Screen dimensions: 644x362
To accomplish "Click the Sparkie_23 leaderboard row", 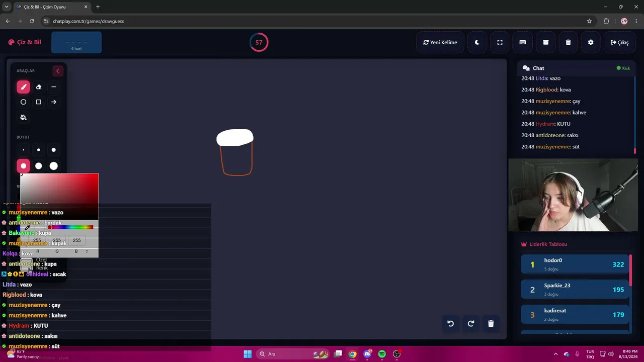I will tap(575, 289).
